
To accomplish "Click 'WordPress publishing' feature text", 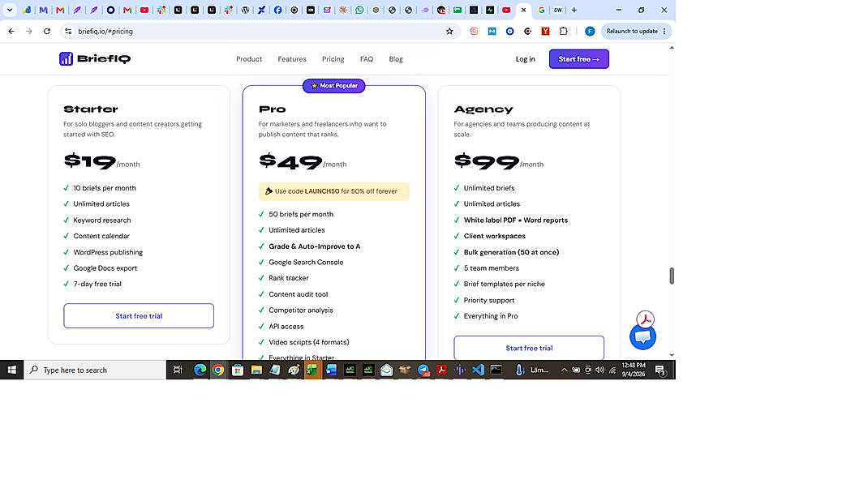I will click(108, 252).
